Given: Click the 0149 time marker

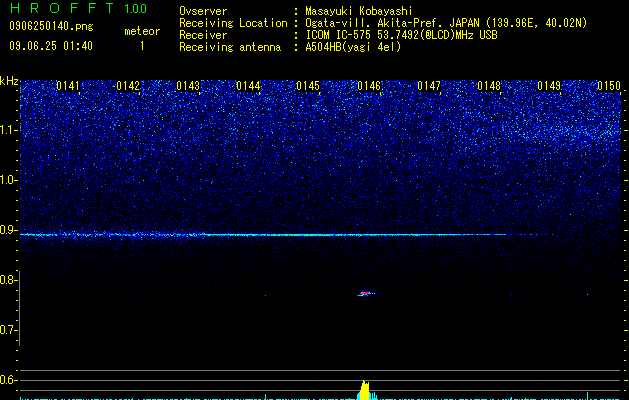Looking at the screenshot, I should point(549,86).
